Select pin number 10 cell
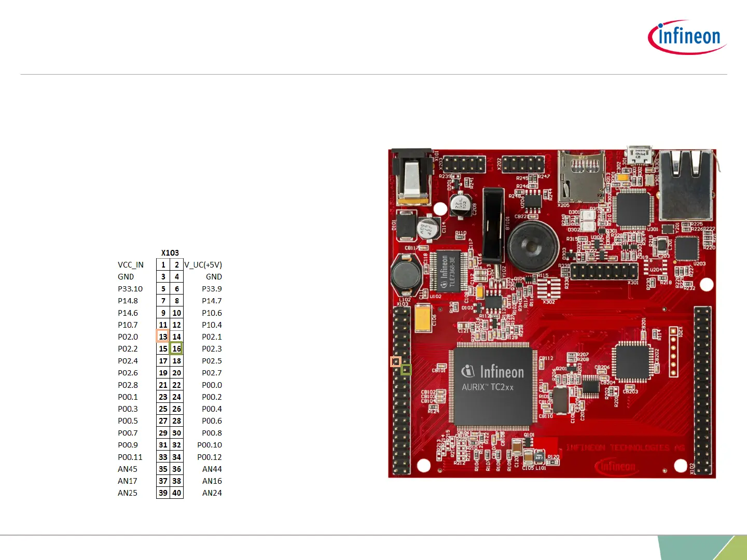The height and width of the screenshot is (560, 747). [176, 313]
